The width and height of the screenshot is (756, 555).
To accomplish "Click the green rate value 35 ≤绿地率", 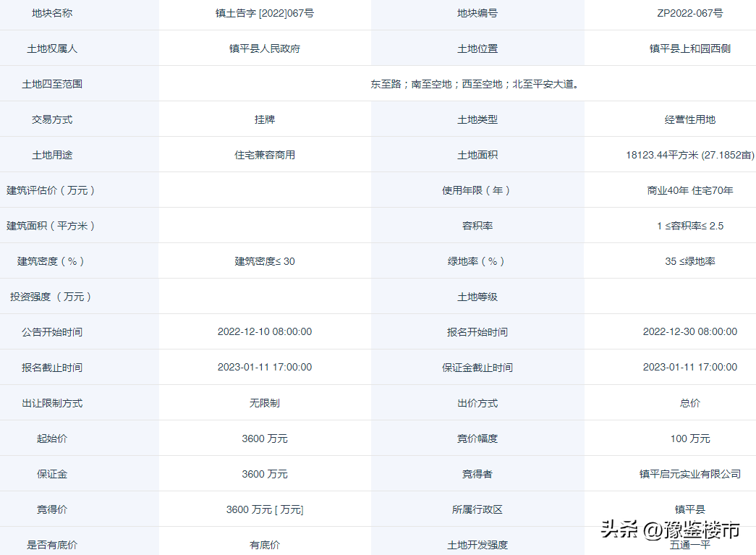I will (689, 261).
